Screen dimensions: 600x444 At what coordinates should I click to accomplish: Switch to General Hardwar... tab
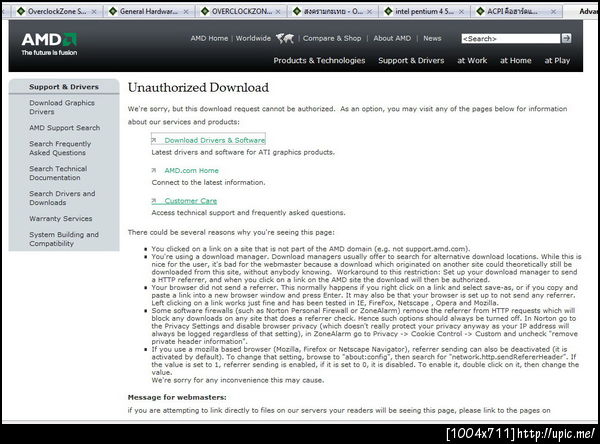tap(149, 11)
